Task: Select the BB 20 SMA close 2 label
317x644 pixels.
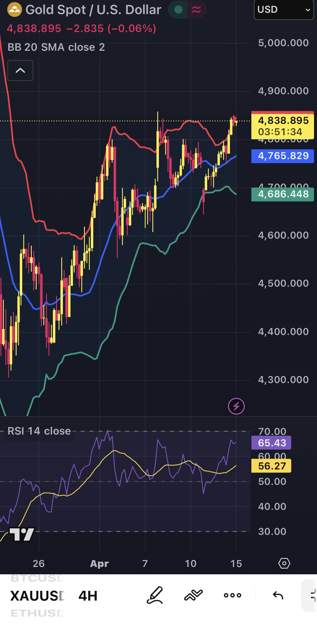Action: click(x=56, y=47)
